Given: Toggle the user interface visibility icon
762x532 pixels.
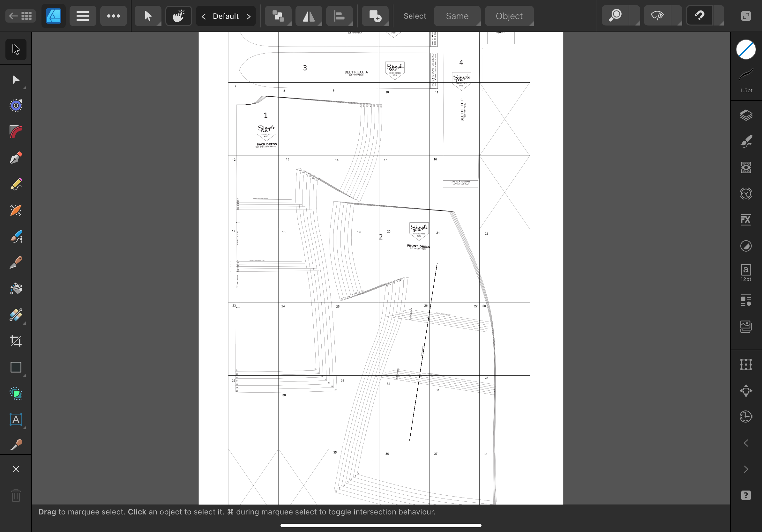Looking at the screenshot, I should [746, 16].
